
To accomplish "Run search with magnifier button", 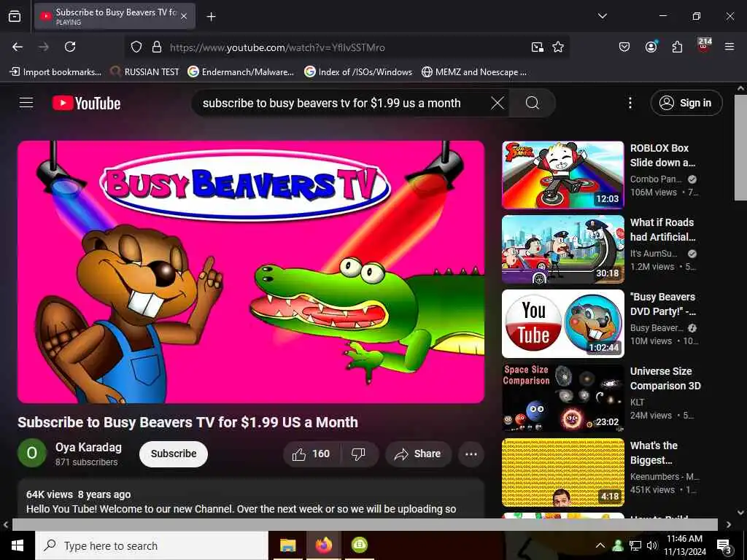I will (x=532, y=103).
